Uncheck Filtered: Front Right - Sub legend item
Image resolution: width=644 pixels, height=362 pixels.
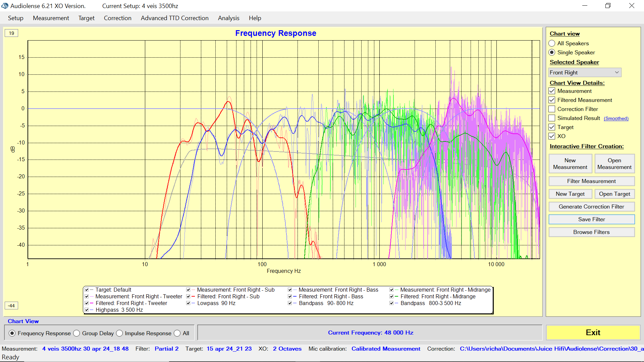[x=189, y=296]
